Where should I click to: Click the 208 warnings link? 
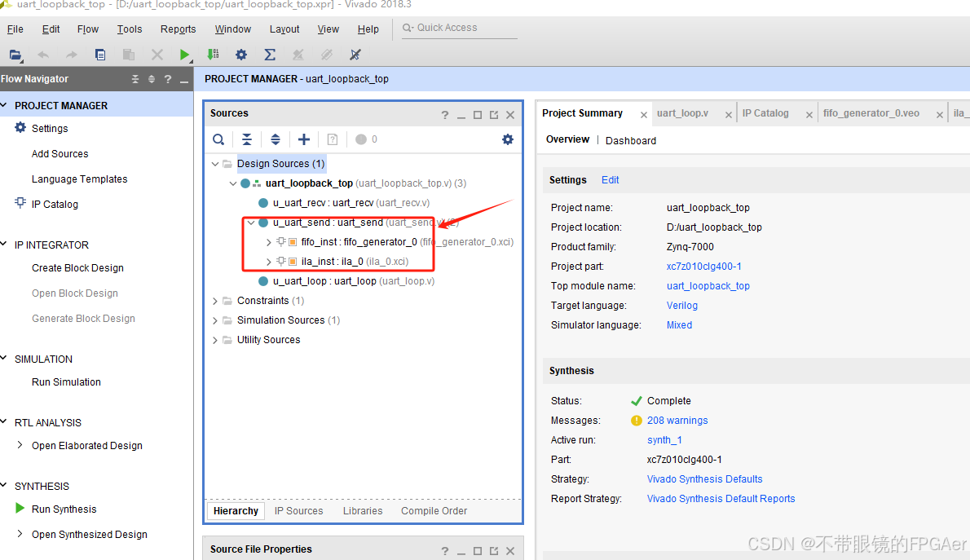point(677,421)
